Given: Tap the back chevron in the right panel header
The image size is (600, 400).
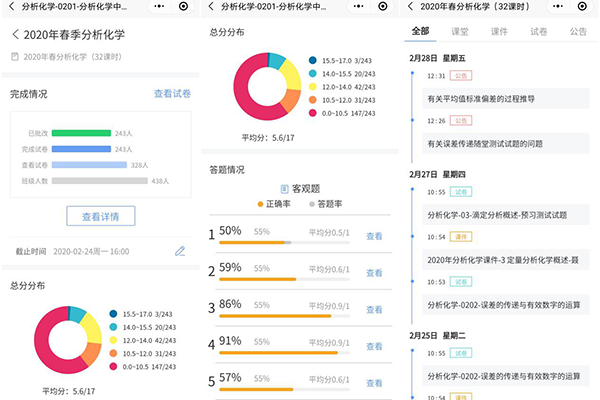Looking at the screenshot, I should pos(410,7).
